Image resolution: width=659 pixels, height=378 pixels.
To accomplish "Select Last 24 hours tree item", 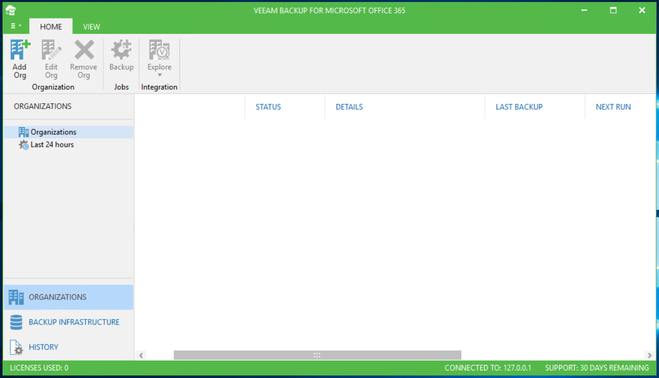I will [x=52, y=145].
